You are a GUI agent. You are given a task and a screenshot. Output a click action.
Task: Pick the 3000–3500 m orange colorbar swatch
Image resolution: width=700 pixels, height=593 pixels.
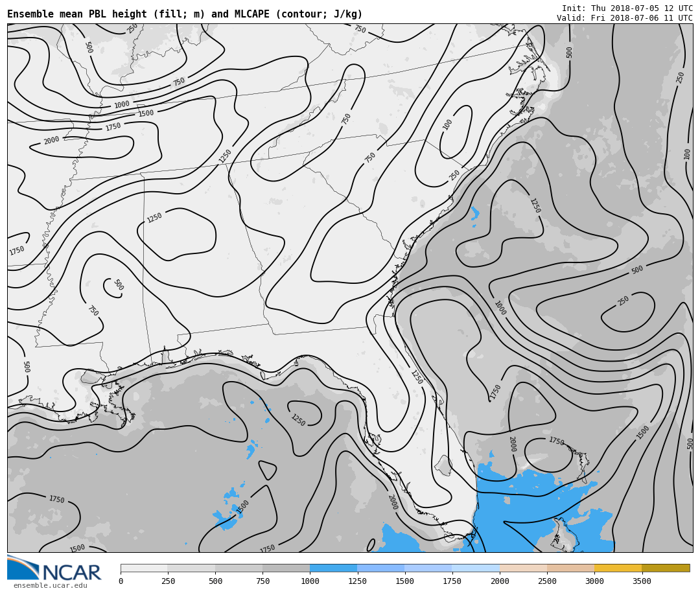(618, 568)
